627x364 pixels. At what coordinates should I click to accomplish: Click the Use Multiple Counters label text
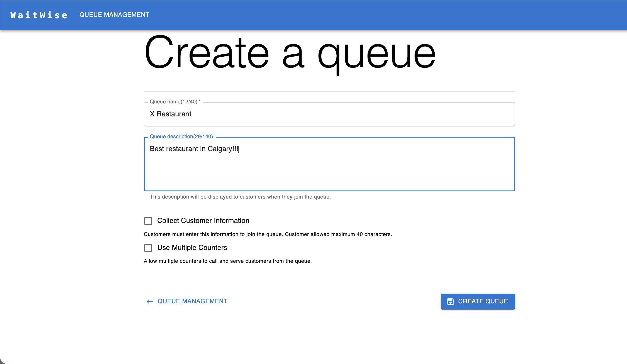[192, 247]
